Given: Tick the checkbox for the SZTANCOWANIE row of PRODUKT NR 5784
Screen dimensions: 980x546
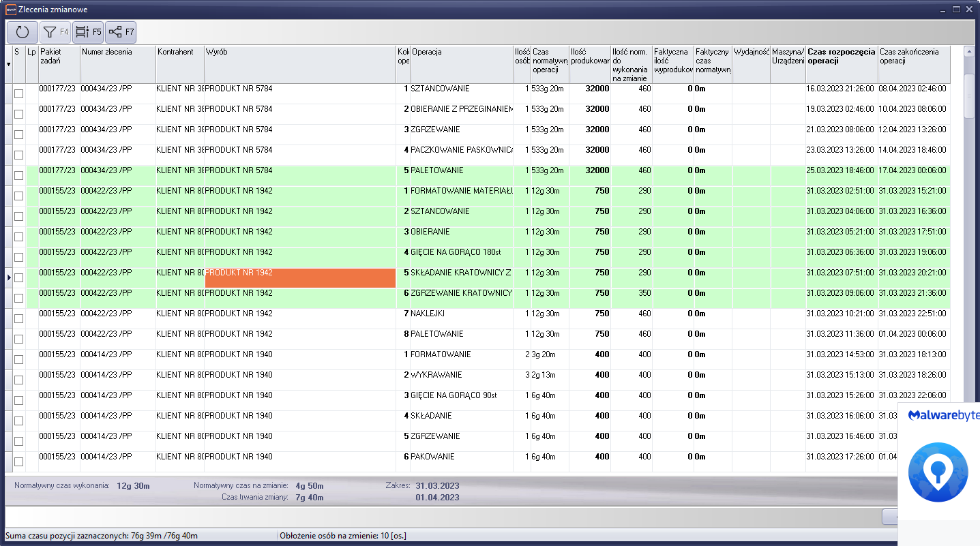Looking at the screenshot, I should (x=19, y=93).
